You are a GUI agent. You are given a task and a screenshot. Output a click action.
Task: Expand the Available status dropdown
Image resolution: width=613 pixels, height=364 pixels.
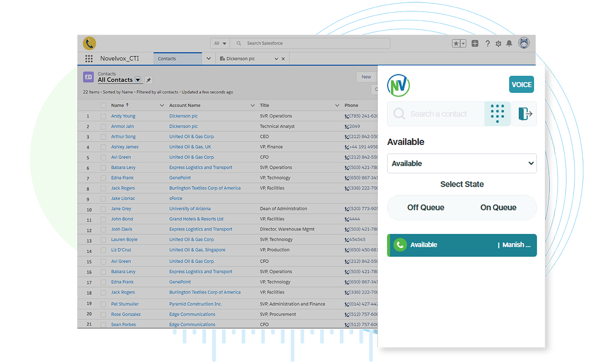(x=462, y=164)
